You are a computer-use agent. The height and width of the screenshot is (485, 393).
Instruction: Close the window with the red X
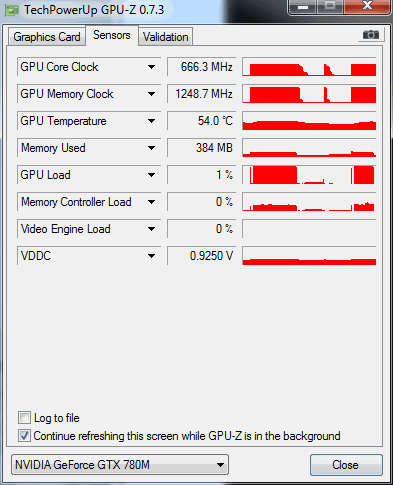[367, 6]
